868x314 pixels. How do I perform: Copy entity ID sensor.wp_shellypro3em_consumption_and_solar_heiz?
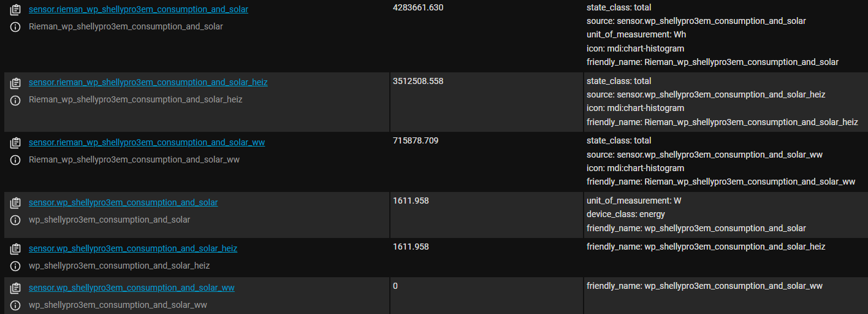tap(16, 250)
